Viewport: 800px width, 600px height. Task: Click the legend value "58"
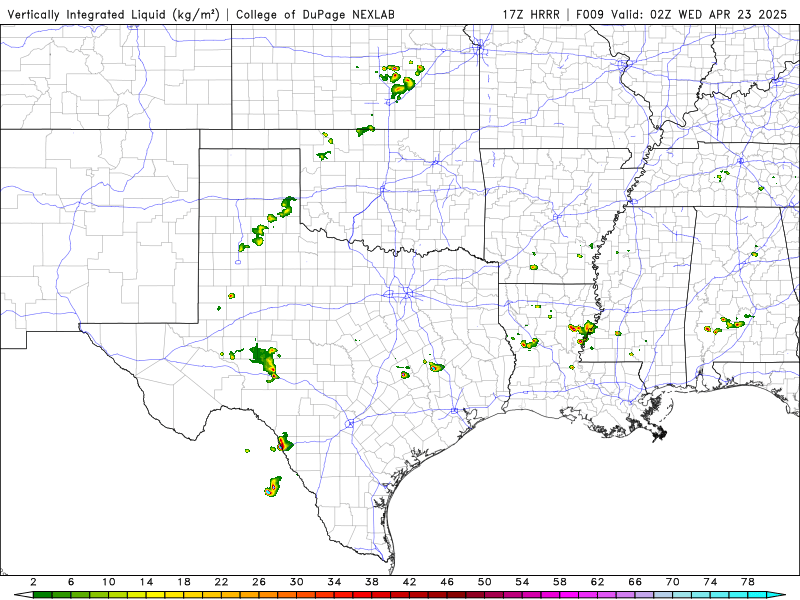(560, 582)
